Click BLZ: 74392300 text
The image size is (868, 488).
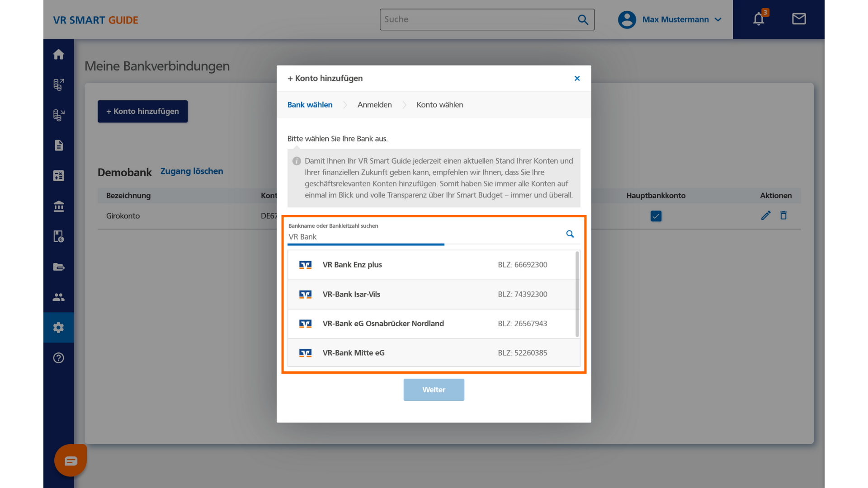[523, 294]
